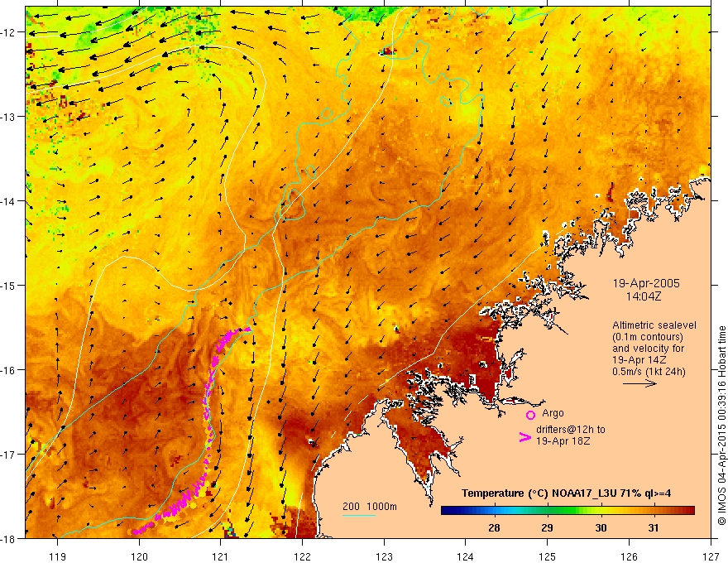Click the 'drifters@12h to' legend text

[x=571, y=430]
